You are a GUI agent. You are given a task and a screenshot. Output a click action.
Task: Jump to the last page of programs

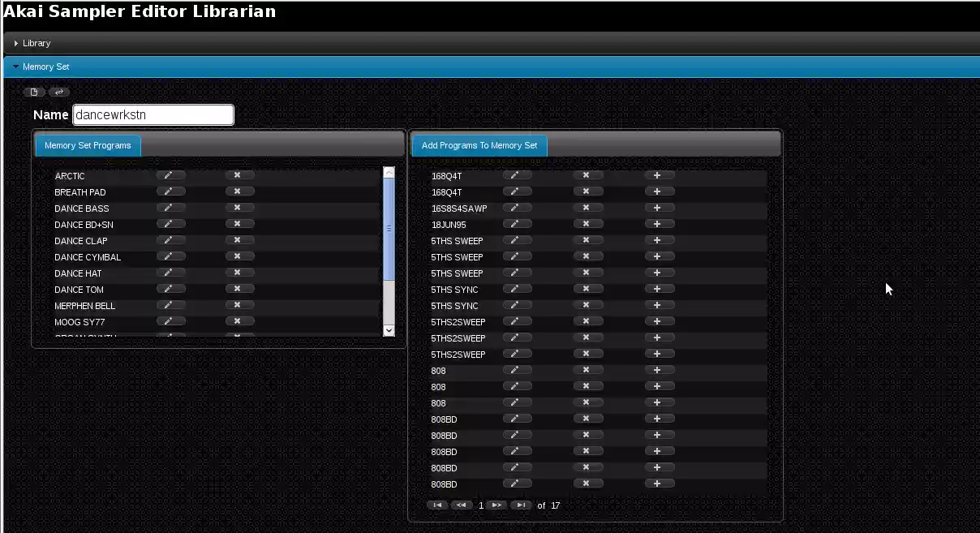(x=522, y=505)
